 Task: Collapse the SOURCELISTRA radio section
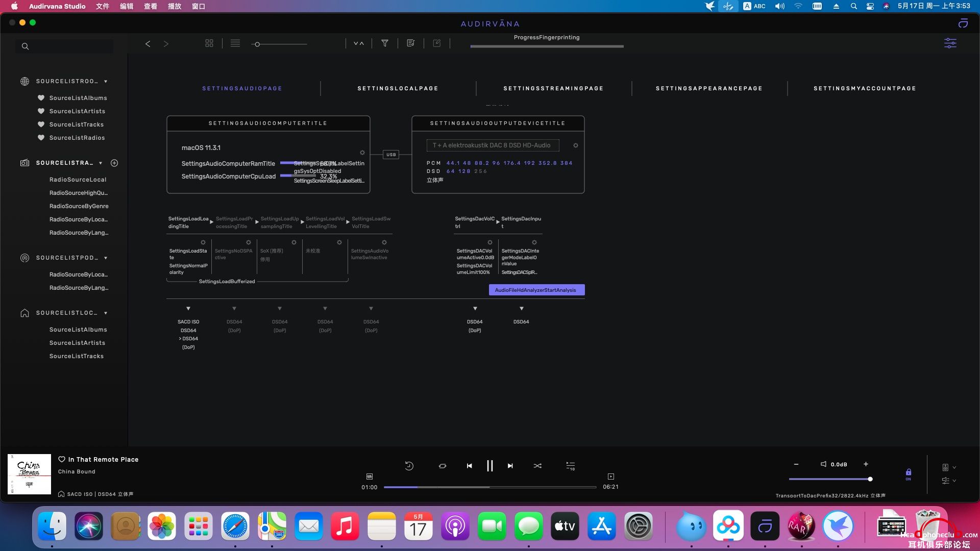pos(101,163)
